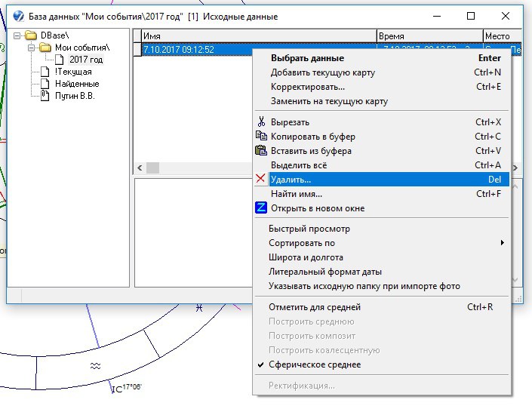Maximize the База данных window
This screenshot has height=409, width=532.
471,16
